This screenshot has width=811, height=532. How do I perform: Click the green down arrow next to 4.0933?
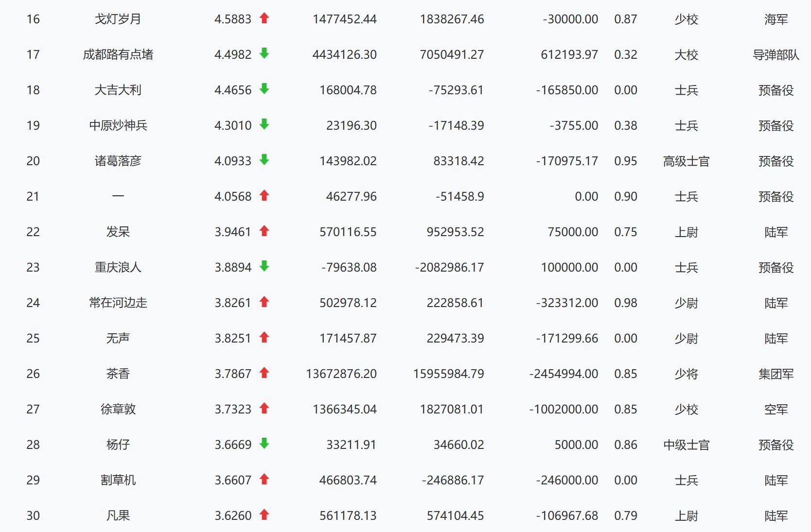(x=264, y=160)
